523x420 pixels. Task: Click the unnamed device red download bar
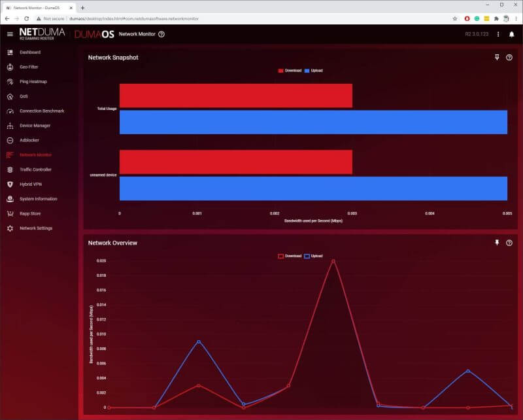coord(236,162)
